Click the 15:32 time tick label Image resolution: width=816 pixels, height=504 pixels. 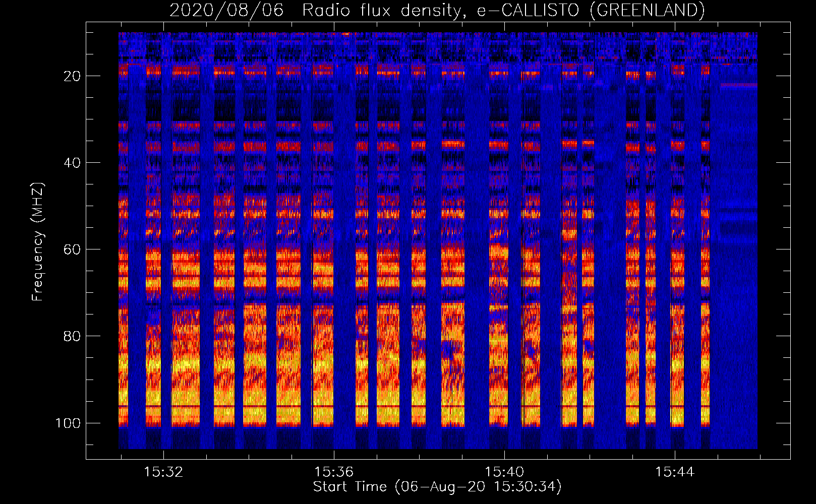[x=163, y=472]
